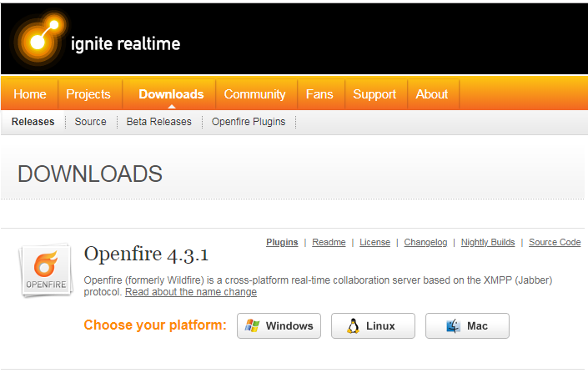Viewport: 588px width, 373px height.
Task: Select the Releases sub-tab
Action: click(33, 122)
